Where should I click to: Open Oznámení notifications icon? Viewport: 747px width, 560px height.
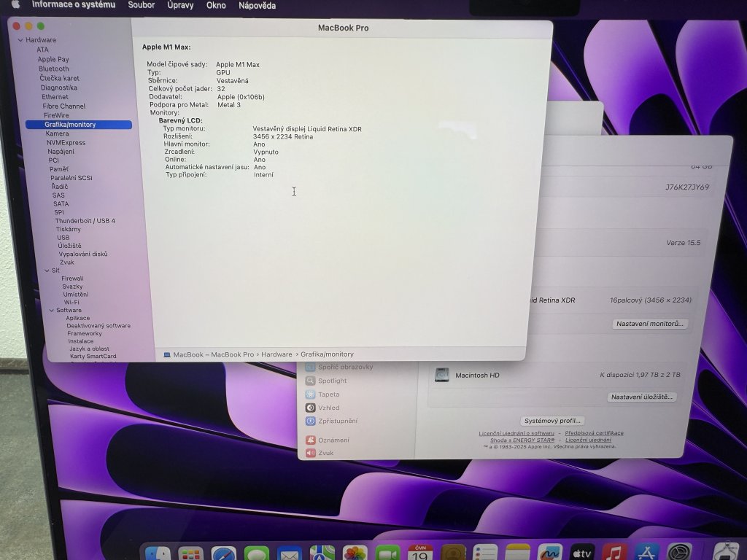pyautogui.click(x=311, y=440)
